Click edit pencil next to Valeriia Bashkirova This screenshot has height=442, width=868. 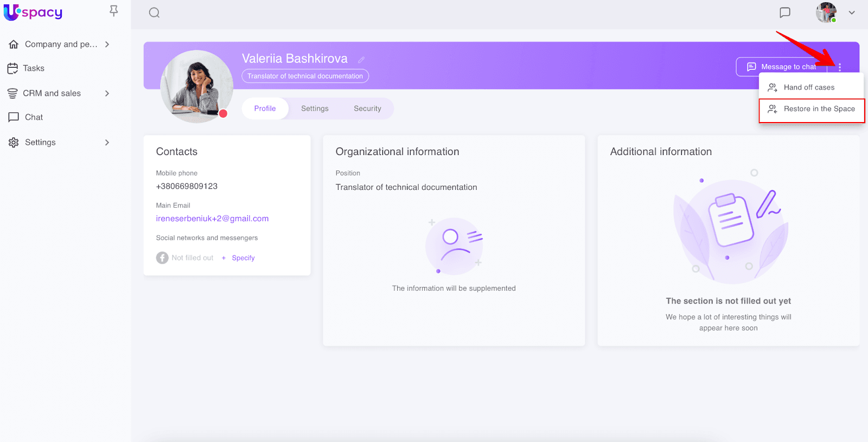pos(361,60)
